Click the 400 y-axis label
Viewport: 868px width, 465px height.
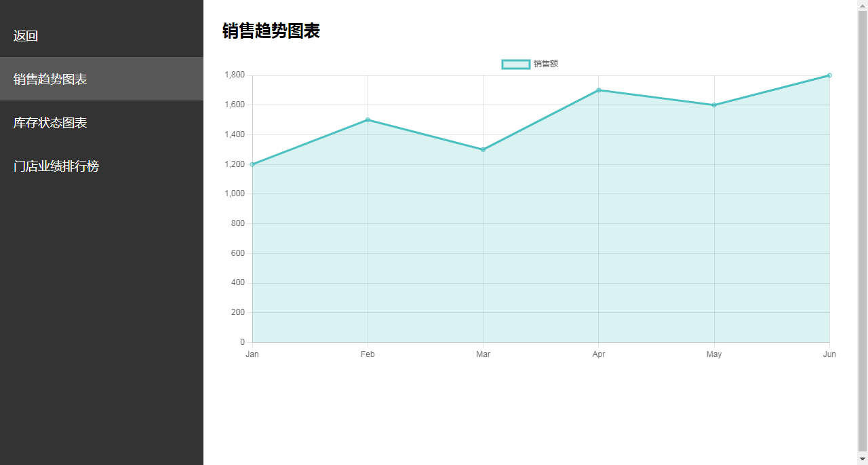238,282
